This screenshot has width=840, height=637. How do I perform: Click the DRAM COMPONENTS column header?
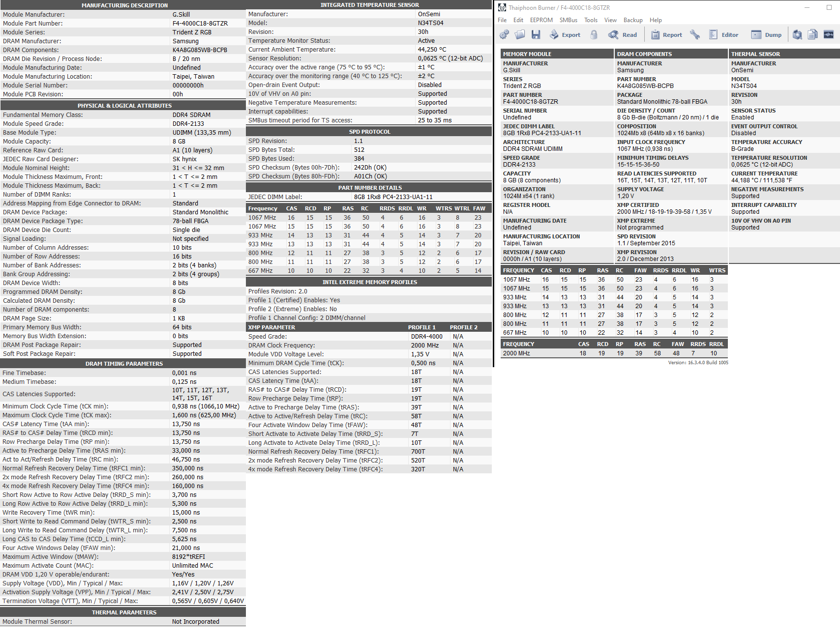point(671,54)
